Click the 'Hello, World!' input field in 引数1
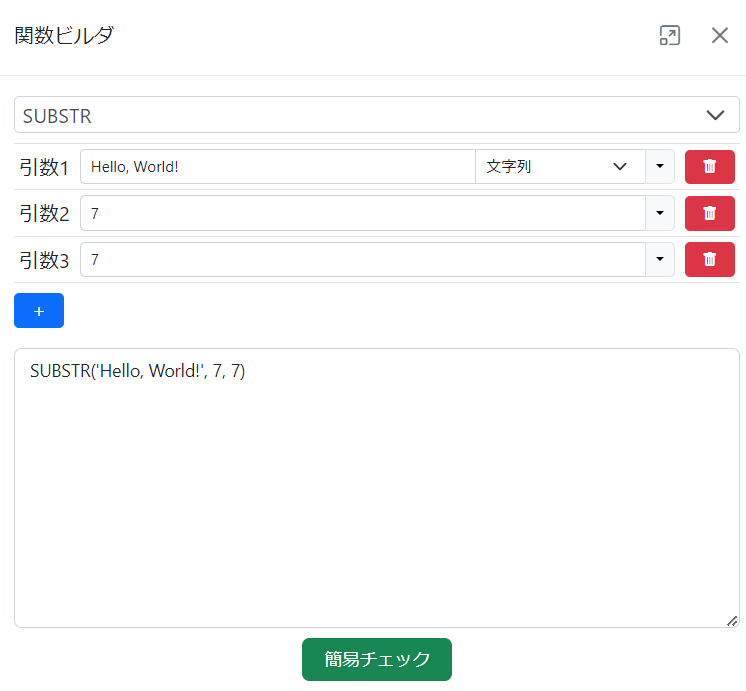 (x=277, y=167)
